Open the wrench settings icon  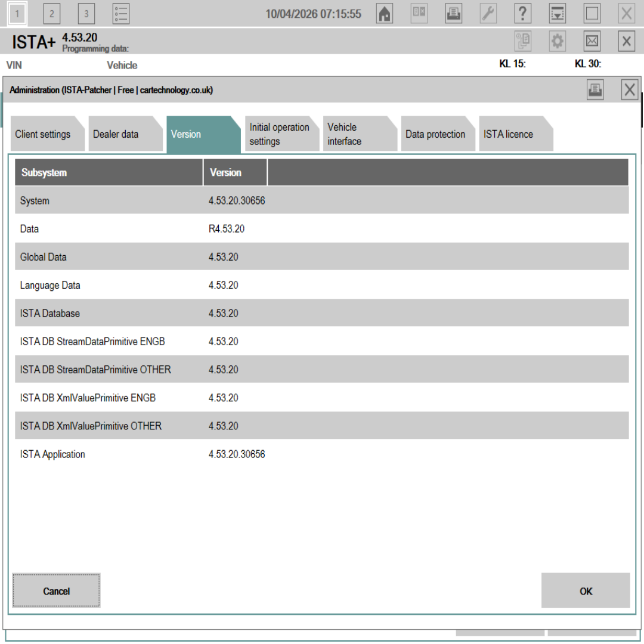[488, 14]
